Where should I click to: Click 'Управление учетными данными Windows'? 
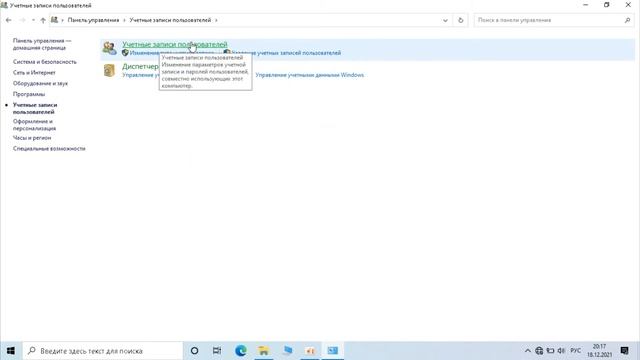pos(309,75)
